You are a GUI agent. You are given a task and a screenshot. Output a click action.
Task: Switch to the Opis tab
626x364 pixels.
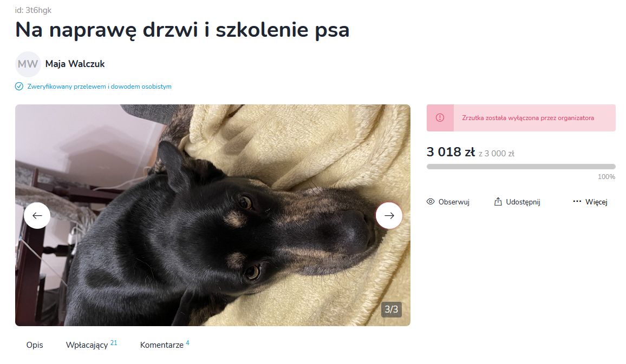[x=35, y=345]
